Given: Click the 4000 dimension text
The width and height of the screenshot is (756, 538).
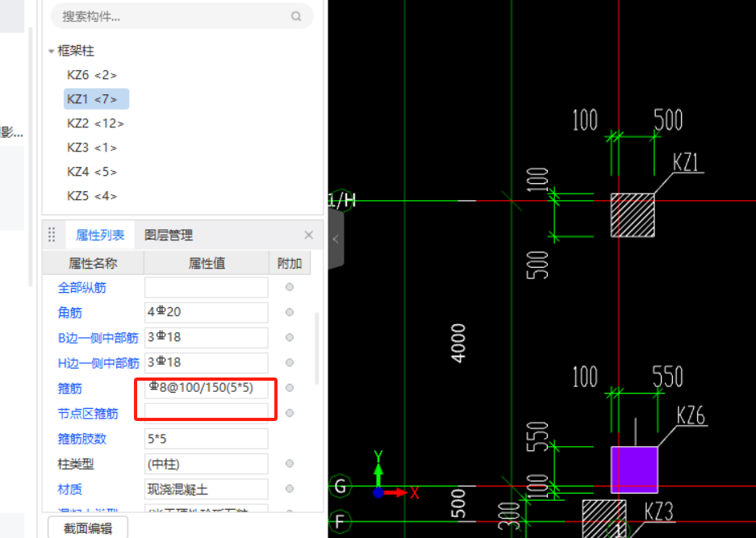Looking at the screenshot, I should [458, 344].
